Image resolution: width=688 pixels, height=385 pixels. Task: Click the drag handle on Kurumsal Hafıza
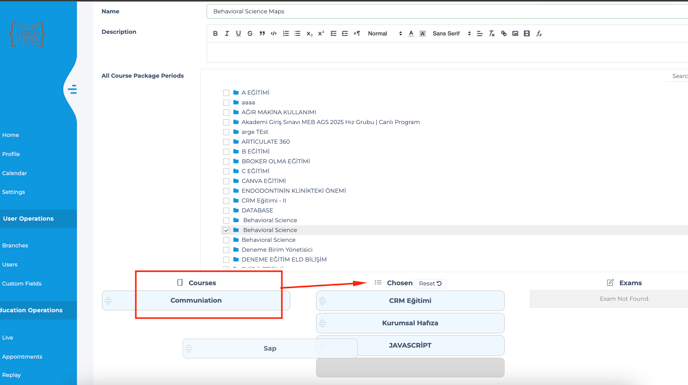[x=322, y=323]
